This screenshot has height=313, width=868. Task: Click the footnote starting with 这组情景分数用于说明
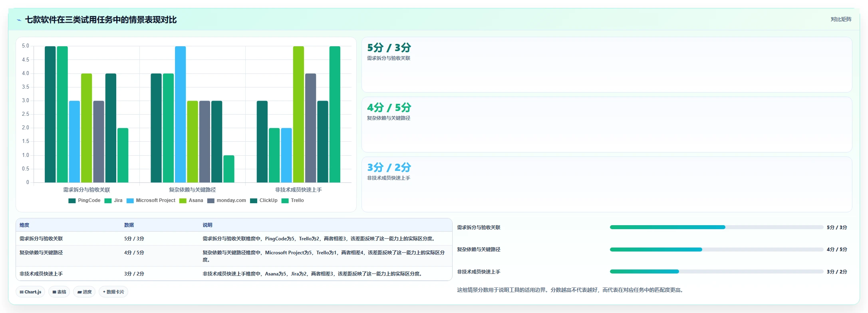coord(571,290)
